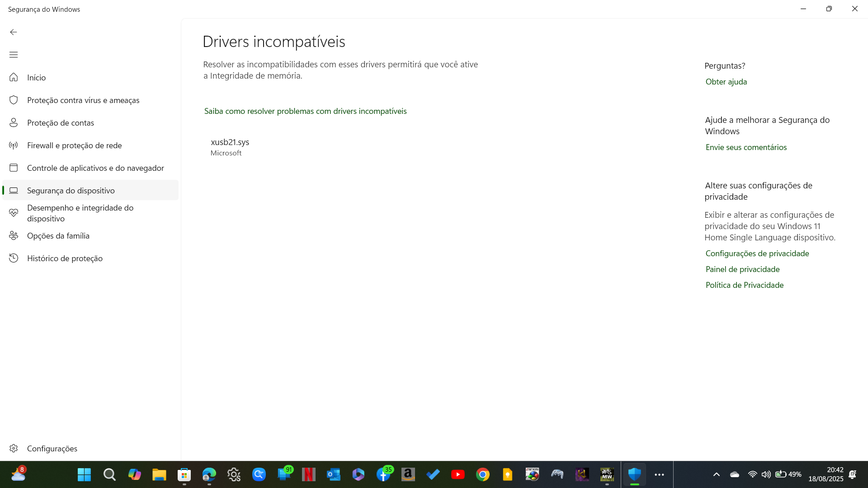Screen dimensions: 868x488
Task: Click the back arrow icon
Action: coord(14,32)
